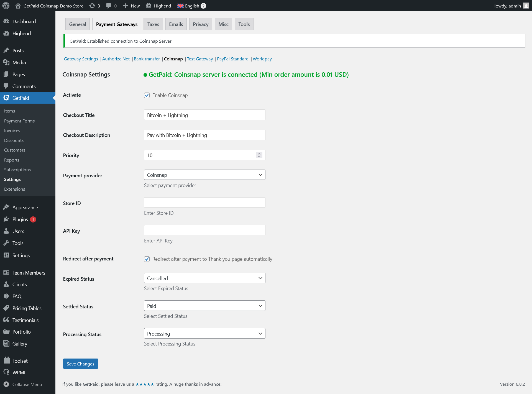The image size is (532, 394).
Task: Click the WPML sidebar icon
Action: click(x=6, y=372)
